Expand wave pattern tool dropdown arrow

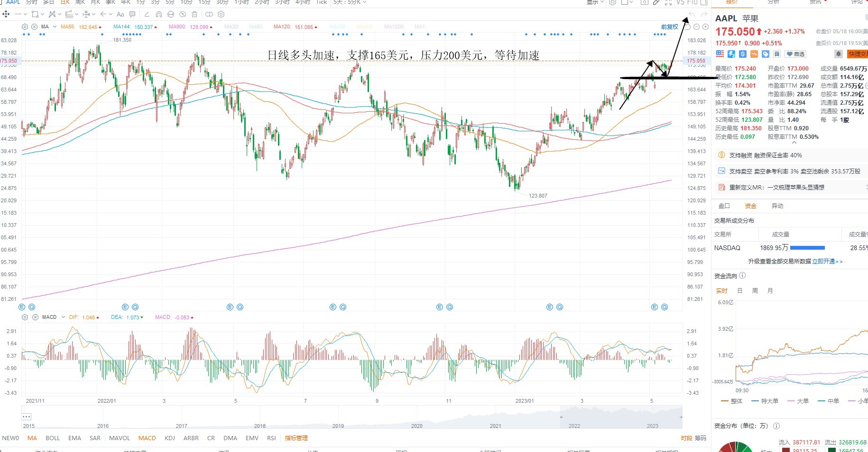click(59, 14)
